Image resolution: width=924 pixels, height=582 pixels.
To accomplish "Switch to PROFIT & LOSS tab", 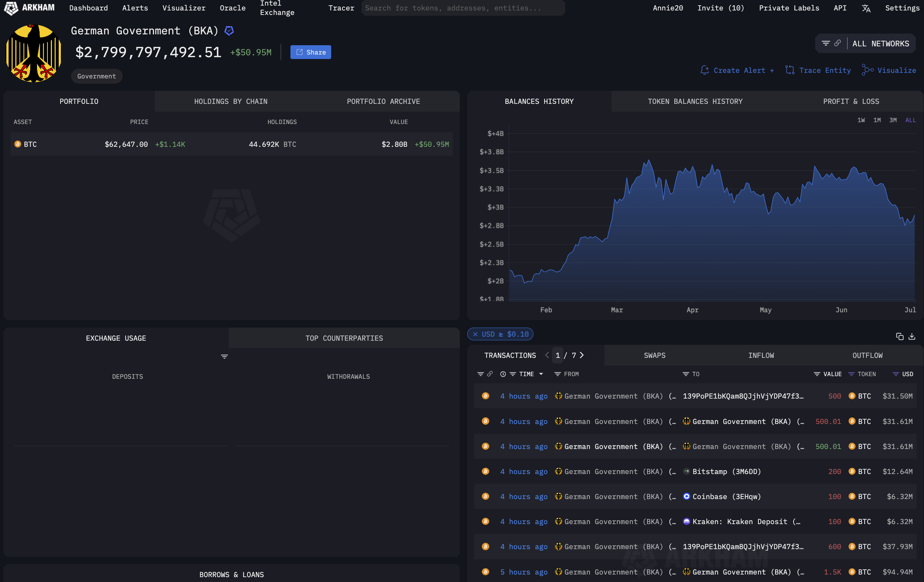I will (851, 101).
